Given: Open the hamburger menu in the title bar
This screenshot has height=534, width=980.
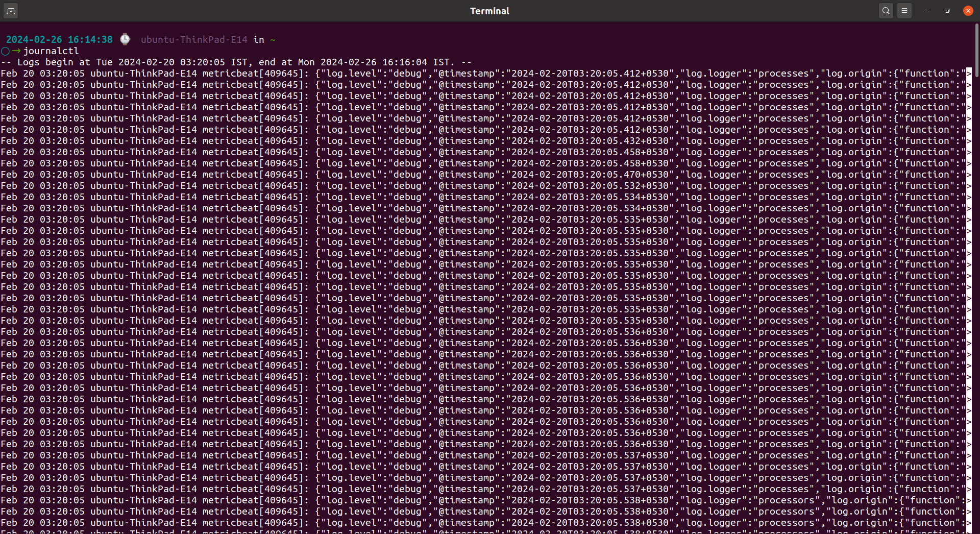Looking at the screenshot, I should pos(904,11).
